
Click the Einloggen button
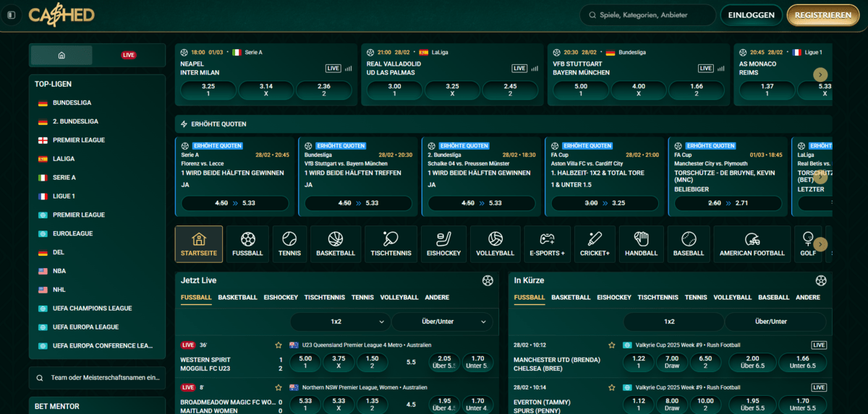click(x=752, y=15)
